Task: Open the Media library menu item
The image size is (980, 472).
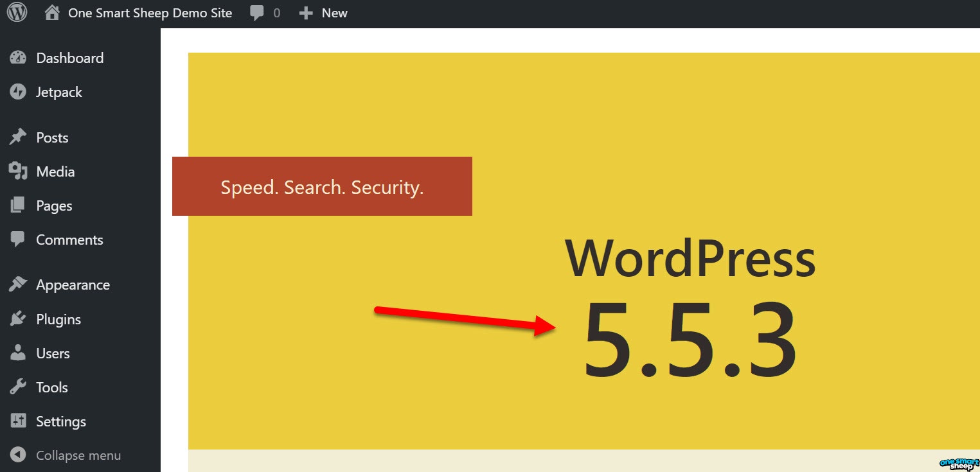Action: tap(55, 171)
